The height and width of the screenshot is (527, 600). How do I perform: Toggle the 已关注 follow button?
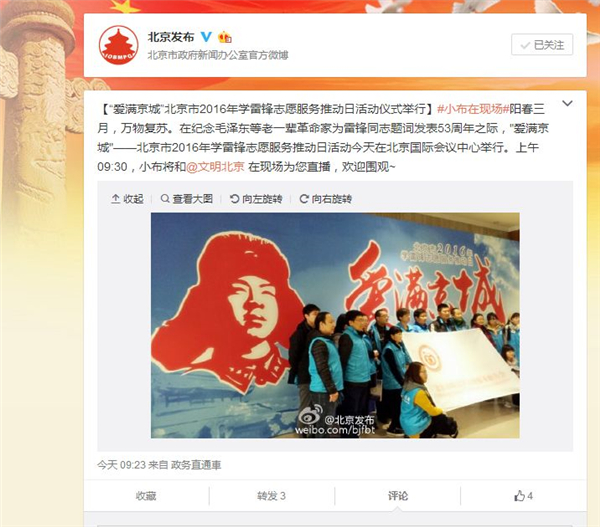[x=542, y=45]
